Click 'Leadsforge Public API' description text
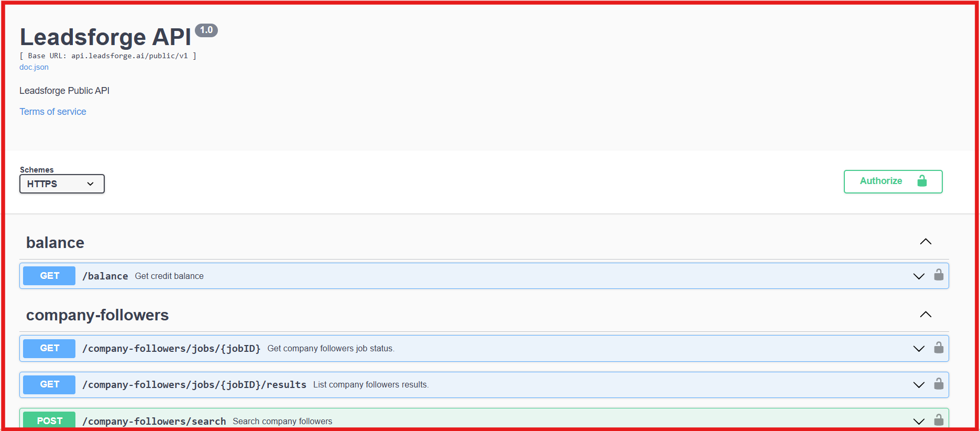The width and height of the screenshot is (980, 431). point(64,91)
